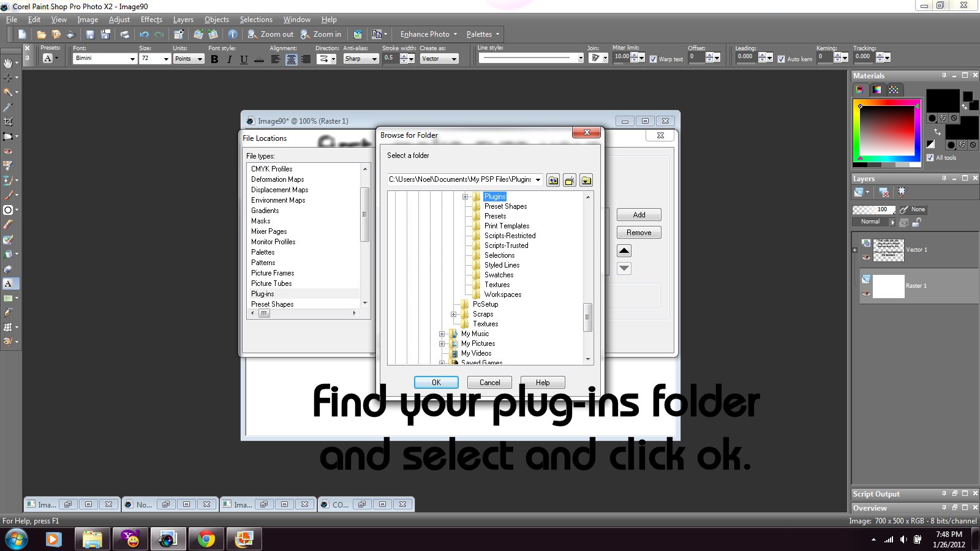The height and width of the screenshot is (551, 980).
Task: Open the Adjust menu
Action: 119,20
